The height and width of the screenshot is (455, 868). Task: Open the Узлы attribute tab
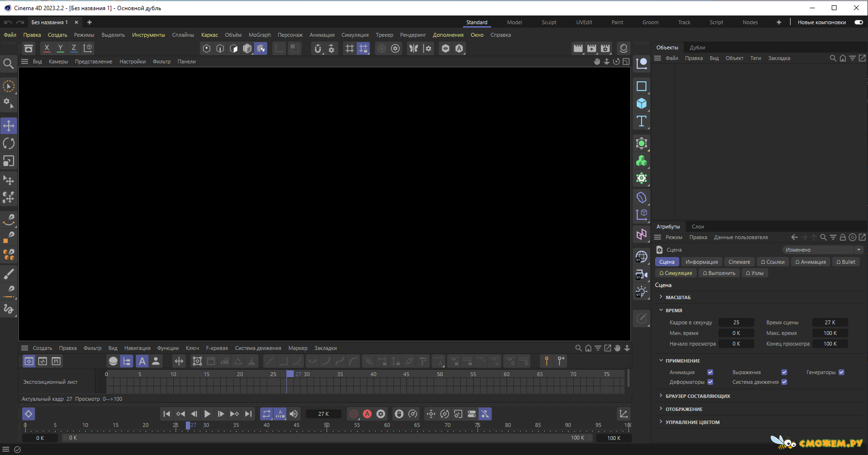click(x=755, y=273)
